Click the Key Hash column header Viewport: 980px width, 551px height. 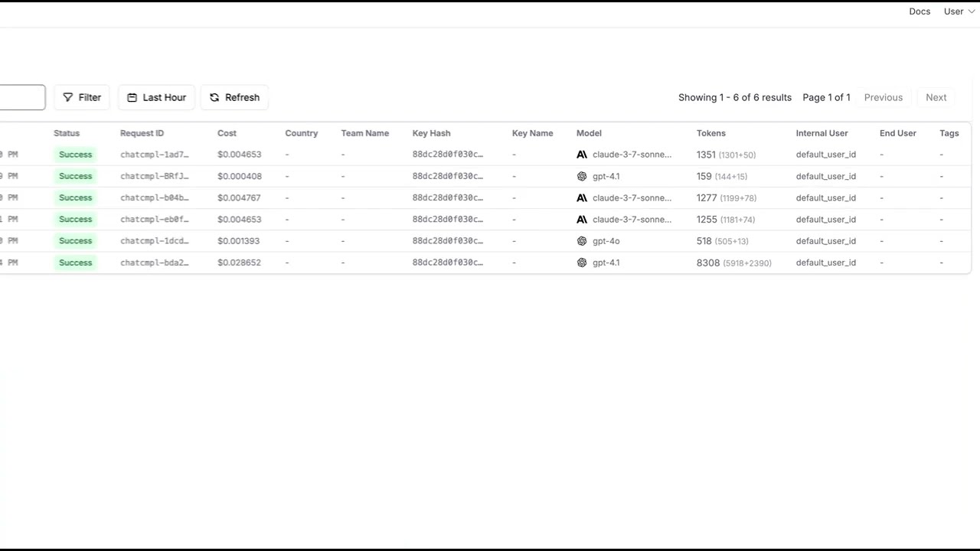[431, 133]
